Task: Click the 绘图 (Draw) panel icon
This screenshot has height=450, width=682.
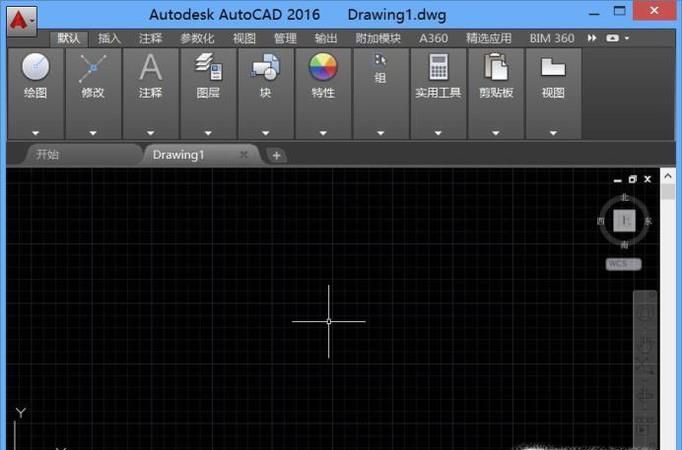Action: (35, 68)
